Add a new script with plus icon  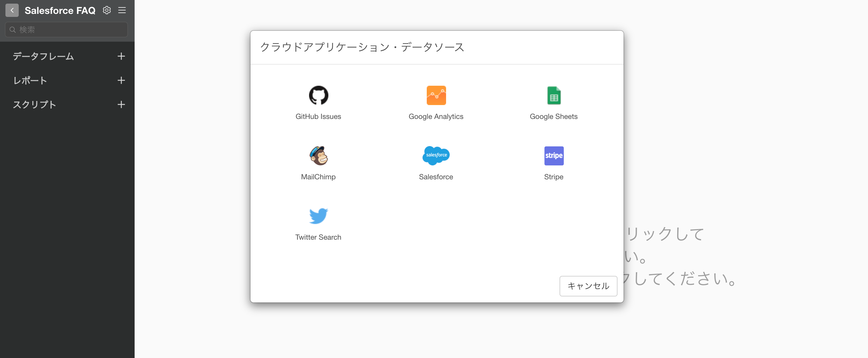(121, 105)
